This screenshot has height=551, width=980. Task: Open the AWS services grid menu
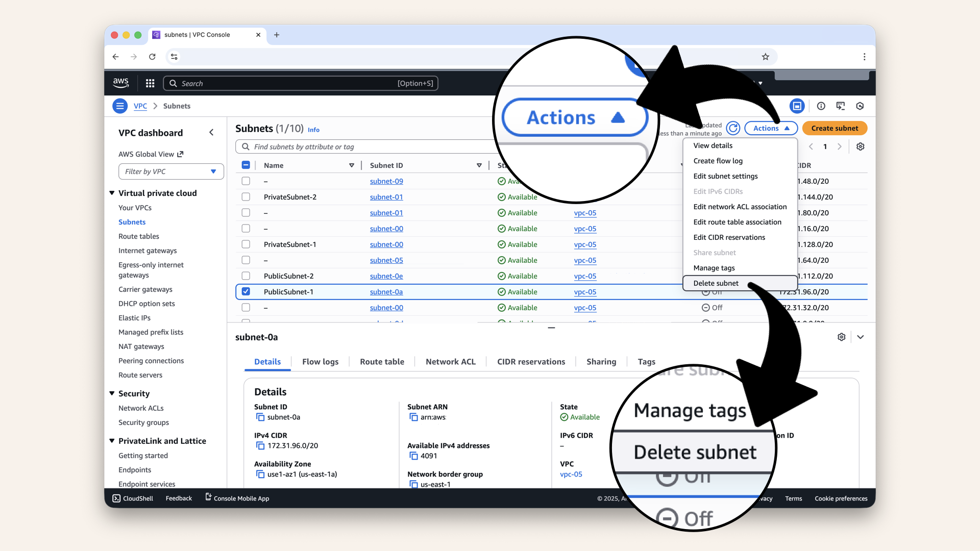[x=150, y=83]
